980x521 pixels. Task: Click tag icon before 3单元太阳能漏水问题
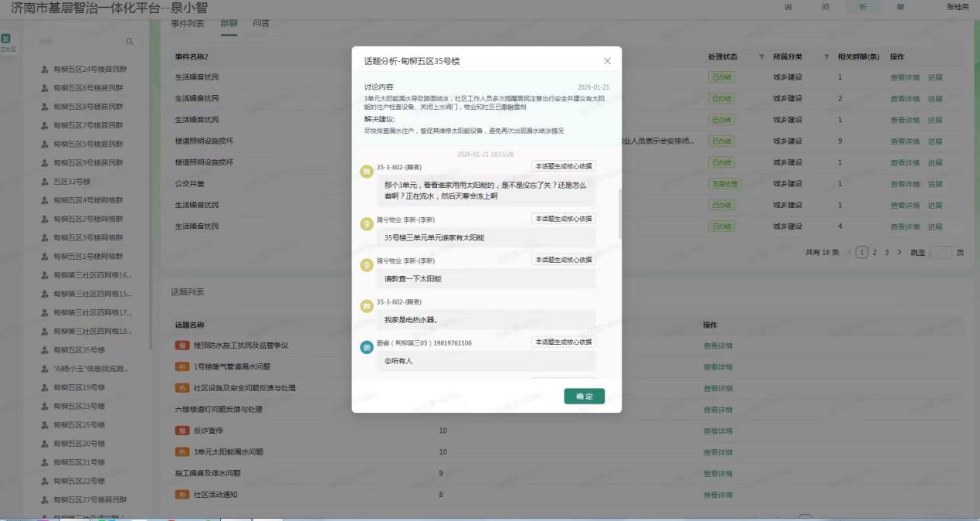click(182, 452)
